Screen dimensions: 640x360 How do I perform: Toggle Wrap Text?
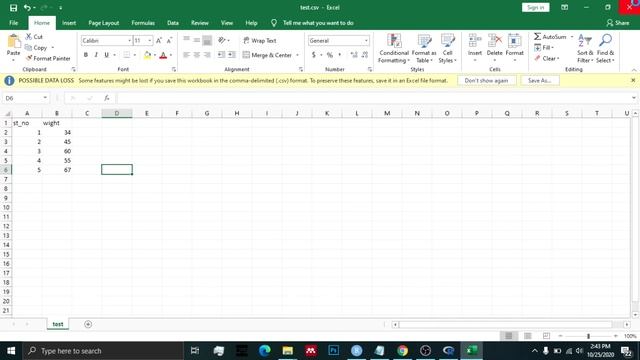click(260, 40)
